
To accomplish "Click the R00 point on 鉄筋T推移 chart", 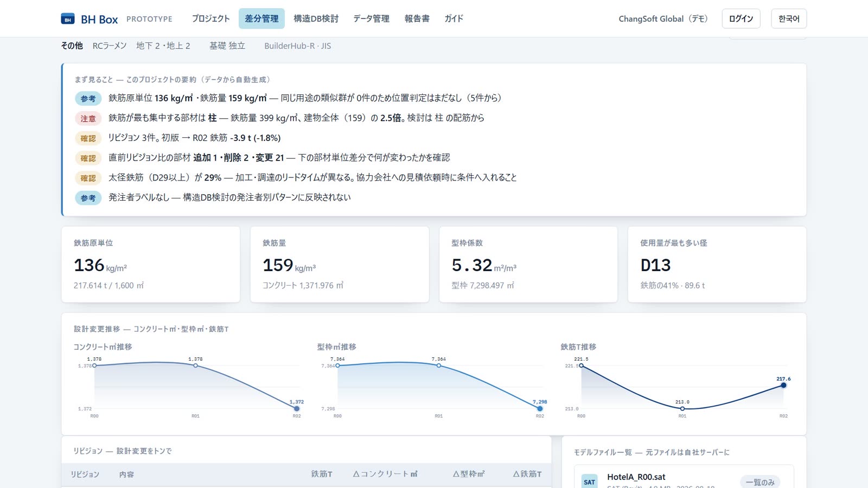I will coord(581,365).
